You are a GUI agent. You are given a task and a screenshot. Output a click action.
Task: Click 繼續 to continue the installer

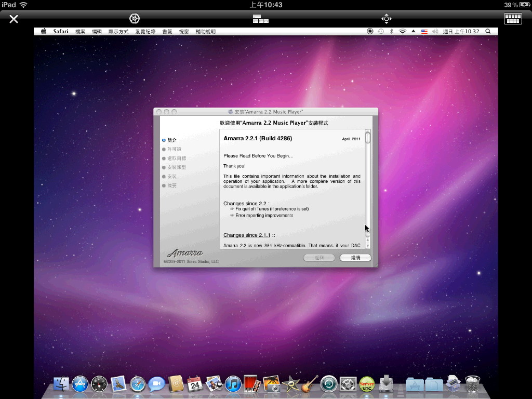point(355,258)
